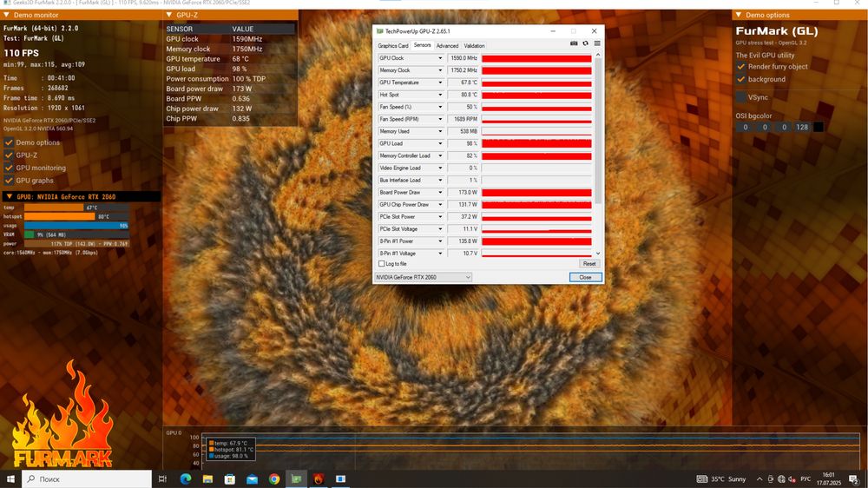Open the GPU Temperature sensor dropdown

click(x=440, y=82)
